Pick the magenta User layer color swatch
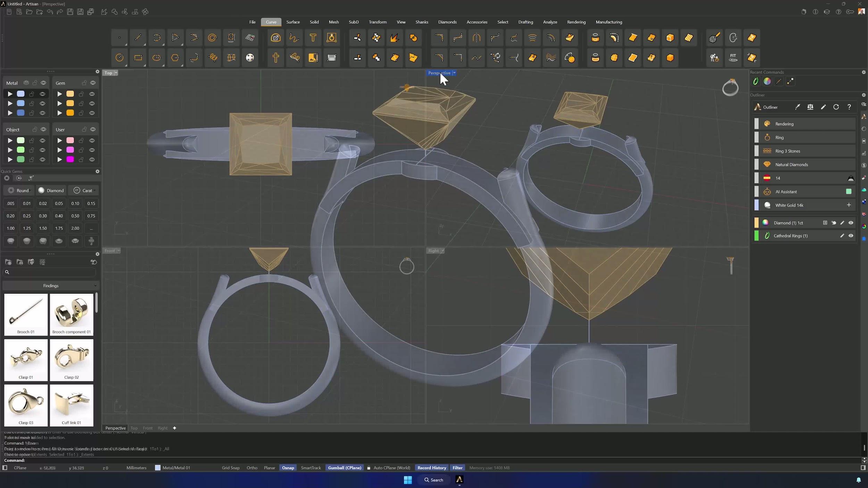This screenshot has height=488, width=868. pyautogui.click(x=70, y=159)
